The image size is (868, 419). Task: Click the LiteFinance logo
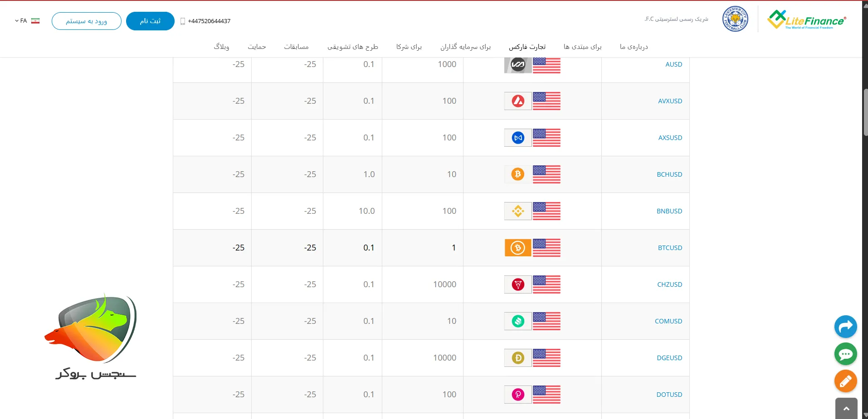coord(807,20)
